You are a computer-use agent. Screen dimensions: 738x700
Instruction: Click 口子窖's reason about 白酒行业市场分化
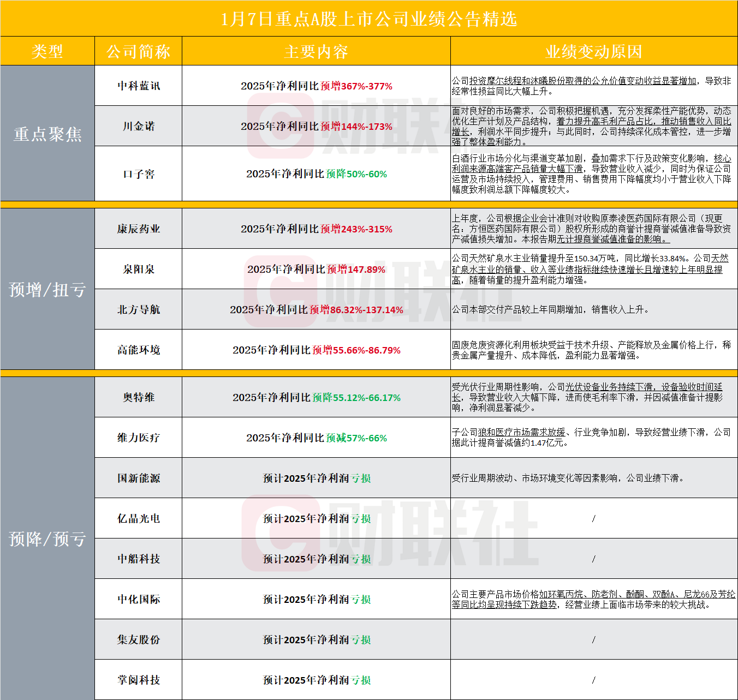pos(592,174)
